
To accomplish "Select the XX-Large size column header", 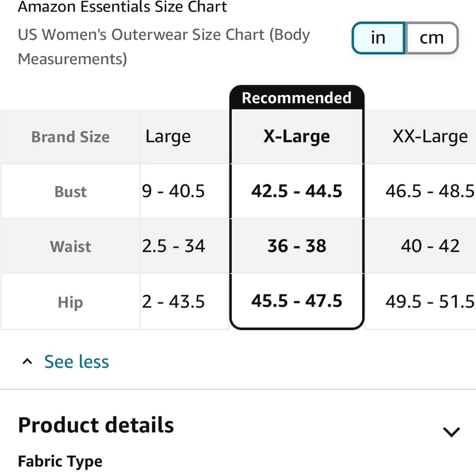I will [429, 136].
